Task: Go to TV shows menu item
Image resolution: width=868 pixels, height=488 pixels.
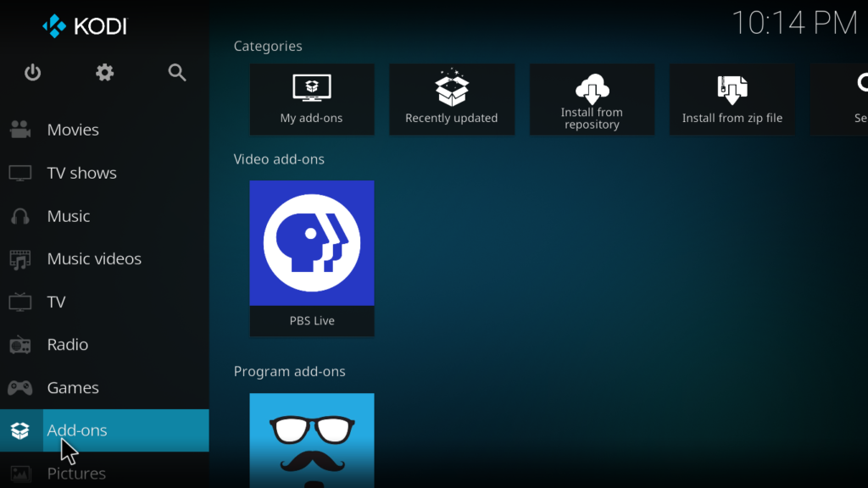Action: (x=81, y=173)
